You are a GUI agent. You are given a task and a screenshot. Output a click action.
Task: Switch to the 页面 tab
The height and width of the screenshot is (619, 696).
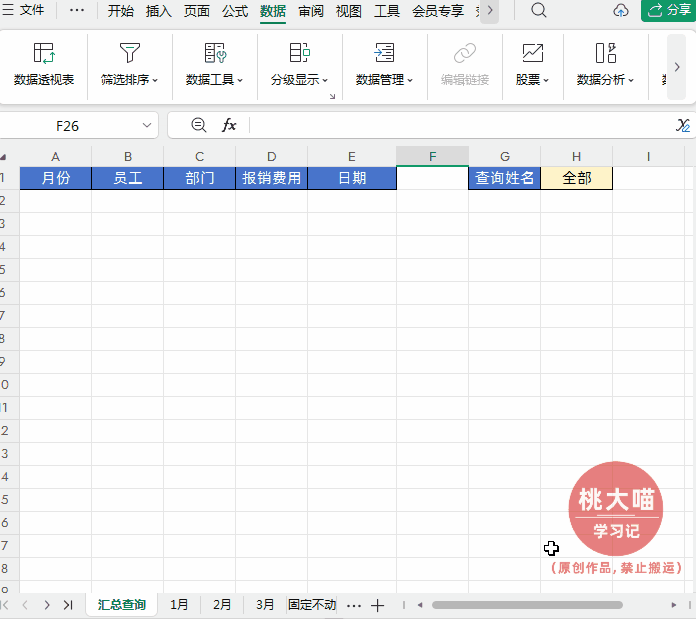coord(197,11)
